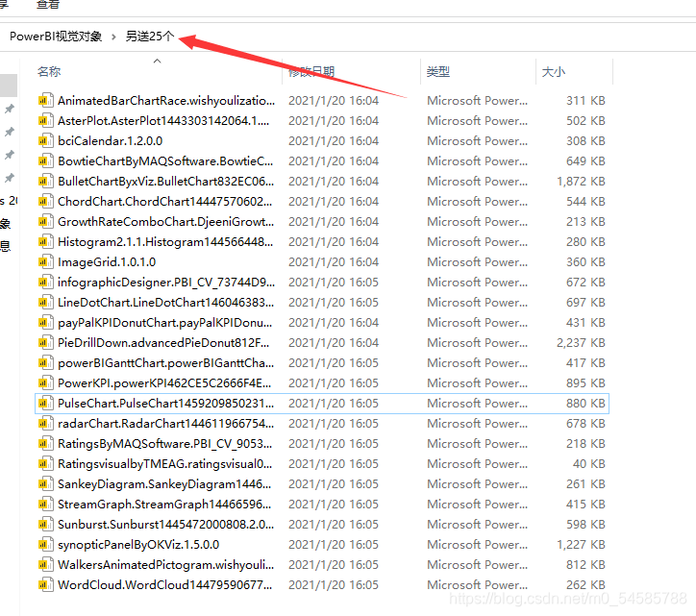Screen dimensions: 696x616
Task: Click the RatingsByMAQSoftware file icon
Action: coord(46,444)
